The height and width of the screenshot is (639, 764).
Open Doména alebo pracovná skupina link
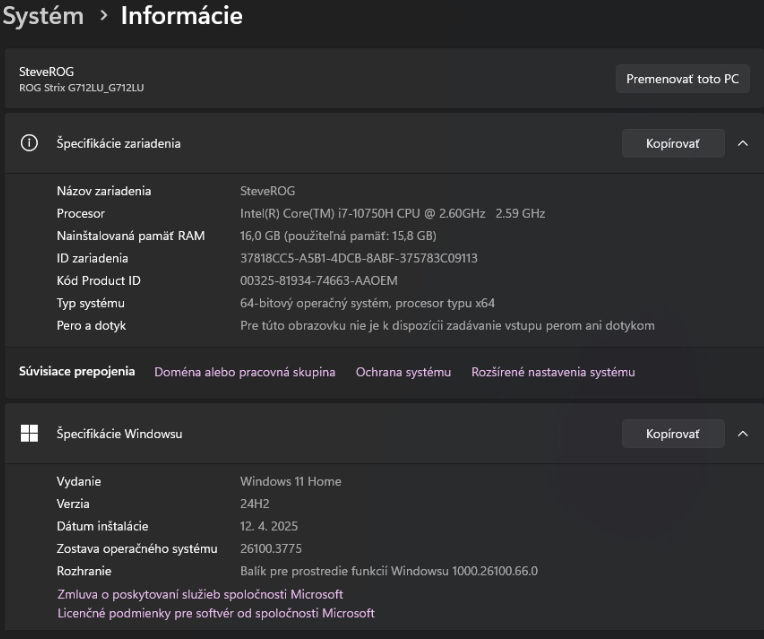point(245,372)
